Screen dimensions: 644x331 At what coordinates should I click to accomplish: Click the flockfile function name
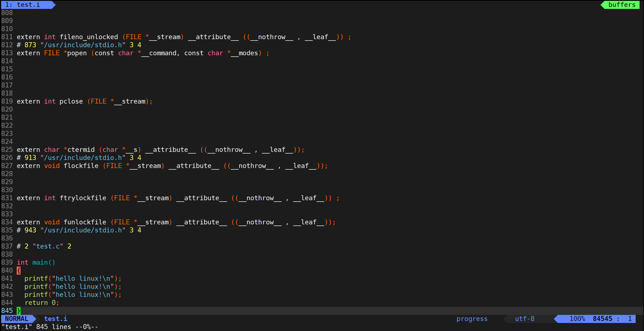pos(81,166)
